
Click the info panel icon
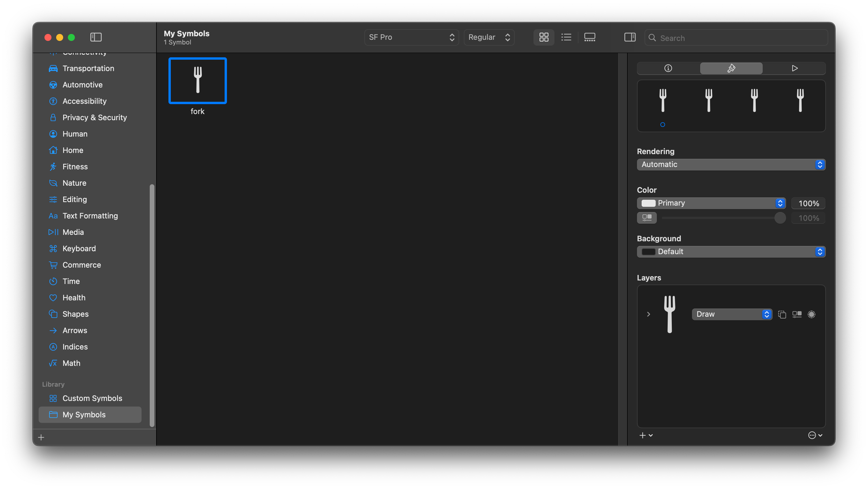pos(668,68)
